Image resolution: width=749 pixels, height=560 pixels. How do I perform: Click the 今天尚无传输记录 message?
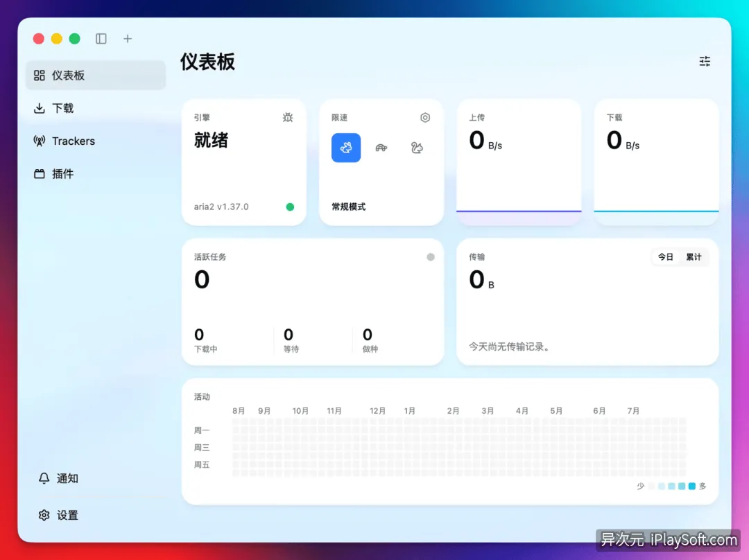click(x=509, y=347)
